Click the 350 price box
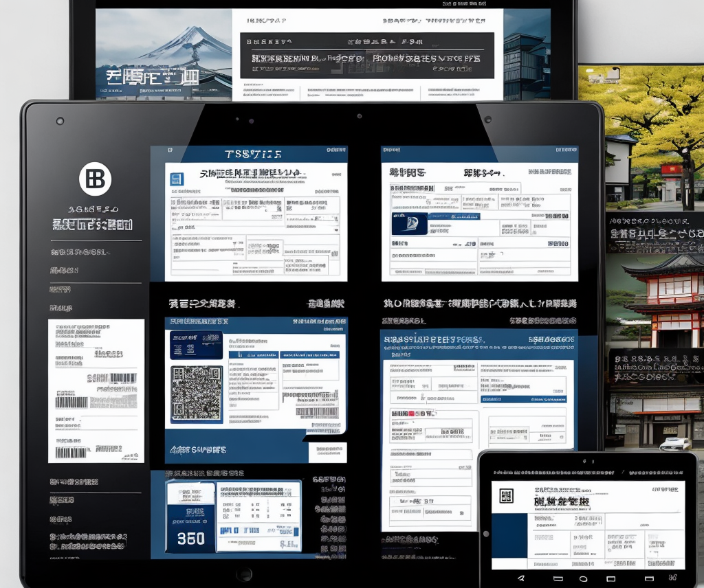704x588 pixels. point(190,538)
